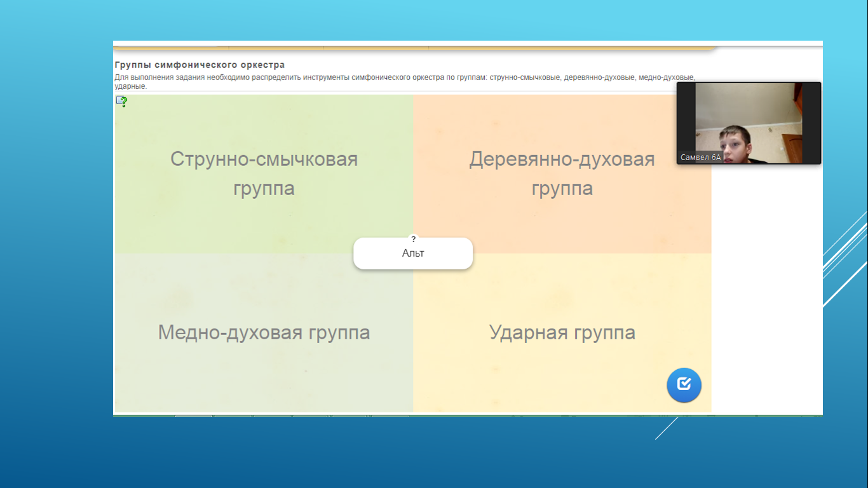
Task: Click the blue check answers button
Action: pos(684,384)
